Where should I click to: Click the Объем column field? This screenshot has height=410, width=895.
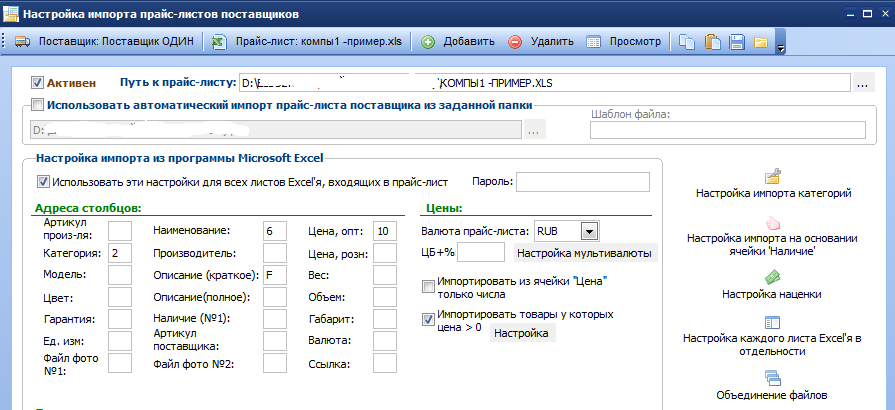click(385, 297)
